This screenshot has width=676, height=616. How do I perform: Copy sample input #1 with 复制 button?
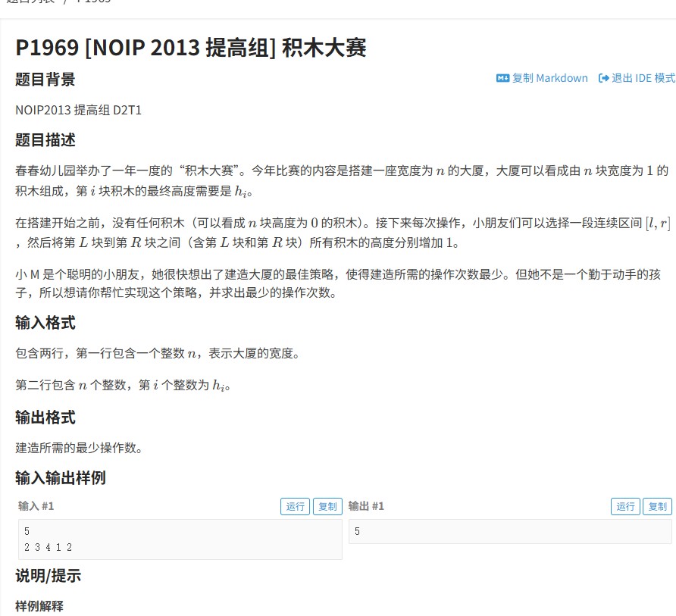pyautogui.click(x=327, y=506)
